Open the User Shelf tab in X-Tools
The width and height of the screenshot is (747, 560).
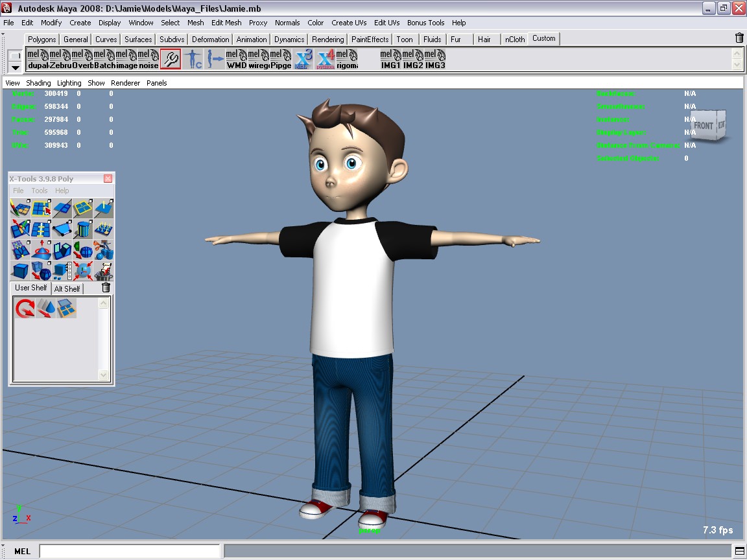(x=30, y=288)
